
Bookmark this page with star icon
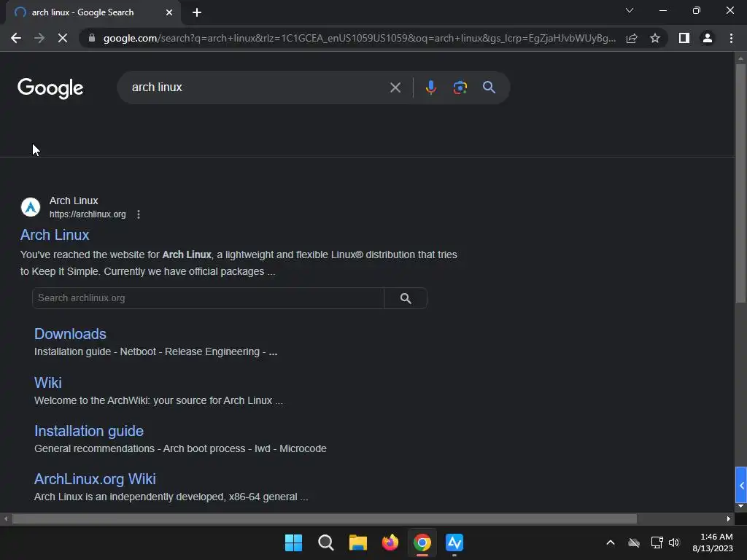click(655, 38)
